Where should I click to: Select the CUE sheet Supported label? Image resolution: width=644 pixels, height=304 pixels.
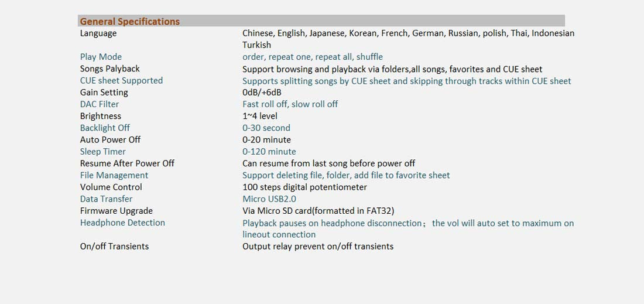point(121,80)
